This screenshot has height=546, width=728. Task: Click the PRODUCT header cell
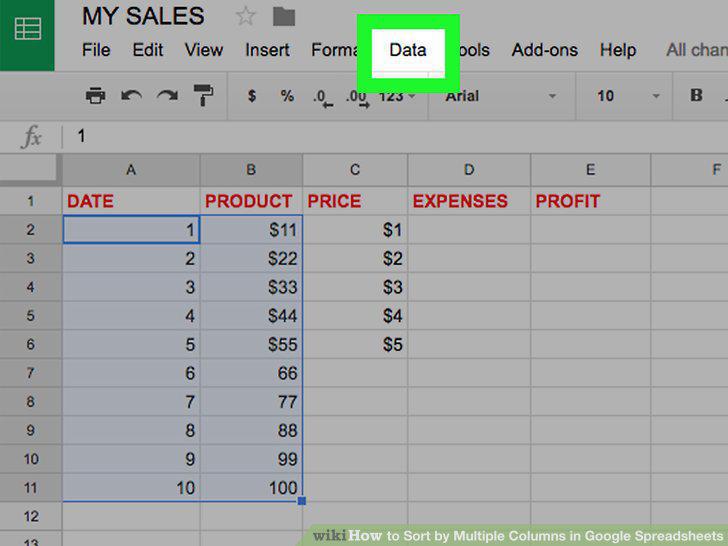pyautogui.click(x=251, y=201)
